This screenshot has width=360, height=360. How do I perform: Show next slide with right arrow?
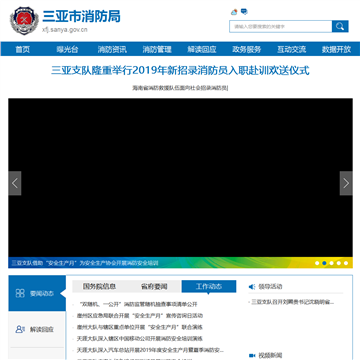pos(346,183)
